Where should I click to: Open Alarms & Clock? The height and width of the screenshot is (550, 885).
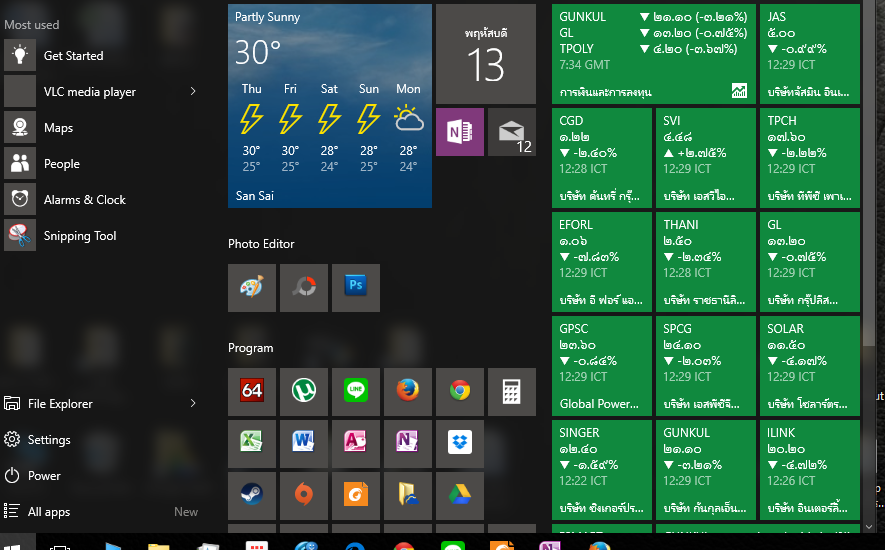[102, 200]
